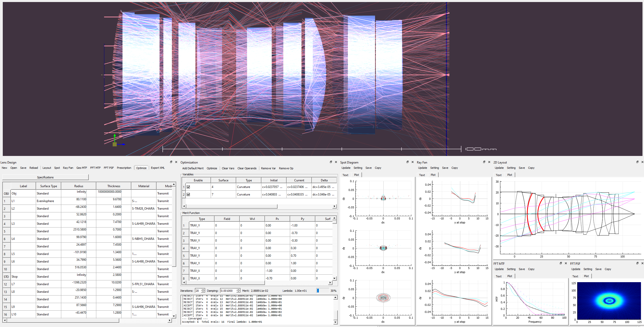
Task: Click the Variables table horizontal scrollbar
Action: pyautogui.click(x=232, y=206)
